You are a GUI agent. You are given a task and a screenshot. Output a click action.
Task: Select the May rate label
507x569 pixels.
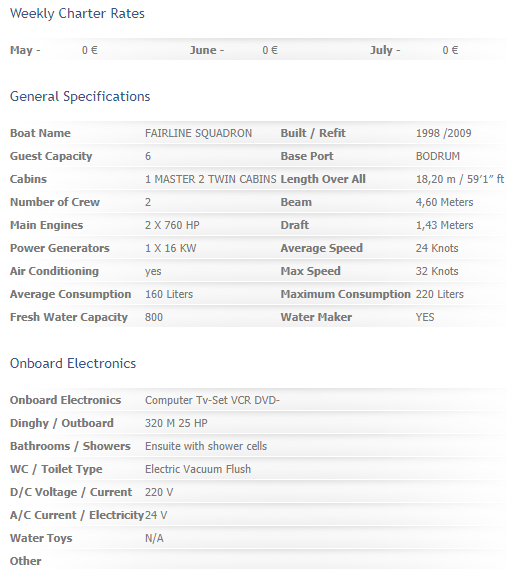coord(25,50)
